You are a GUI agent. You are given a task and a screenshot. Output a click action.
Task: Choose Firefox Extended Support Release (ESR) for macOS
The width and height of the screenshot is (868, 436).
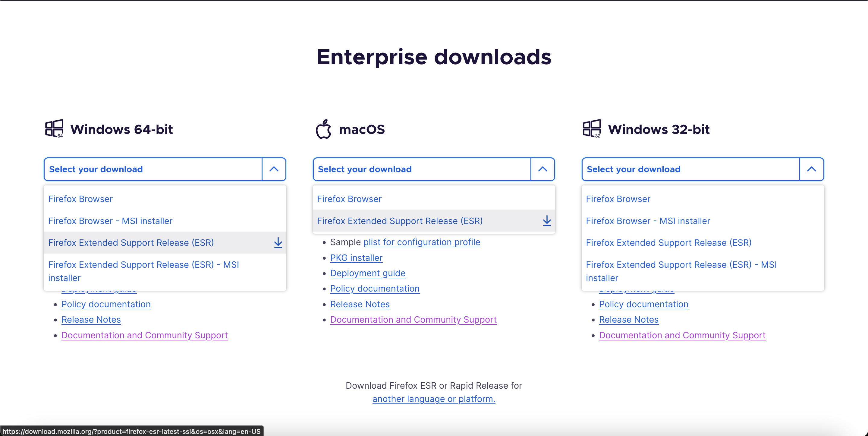tap(434, 221)
